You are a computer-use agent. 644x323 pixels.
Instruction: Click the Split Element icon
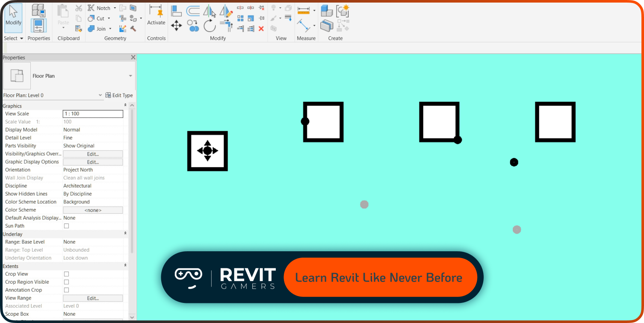[x=240, y=8]
